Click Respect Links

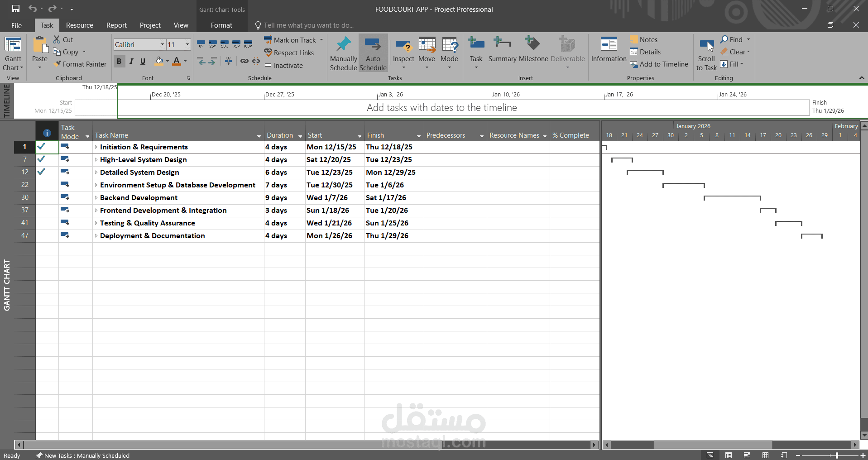[x=289, y=53]
